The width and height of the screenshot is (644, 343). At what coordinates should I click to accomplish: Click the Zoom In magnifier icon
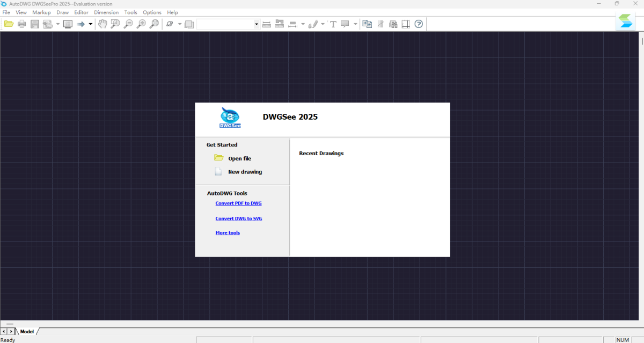pos(141,24)
